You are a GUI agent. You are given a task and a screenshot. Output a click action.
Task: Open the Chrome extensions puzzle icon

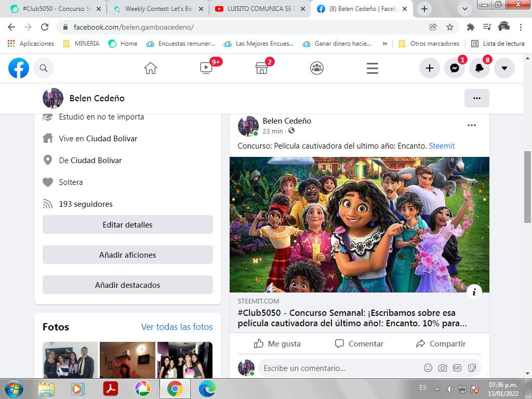click(470, 27)
